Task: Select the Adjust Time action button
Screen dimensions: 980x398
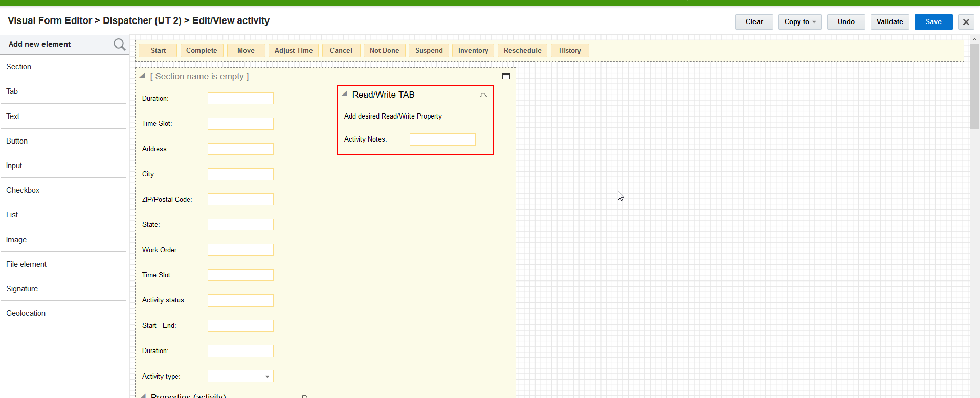Action: [294, 51]
